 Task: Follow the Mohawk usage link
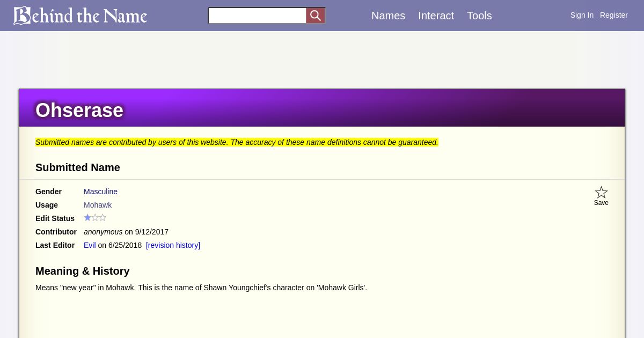point(98,205)
